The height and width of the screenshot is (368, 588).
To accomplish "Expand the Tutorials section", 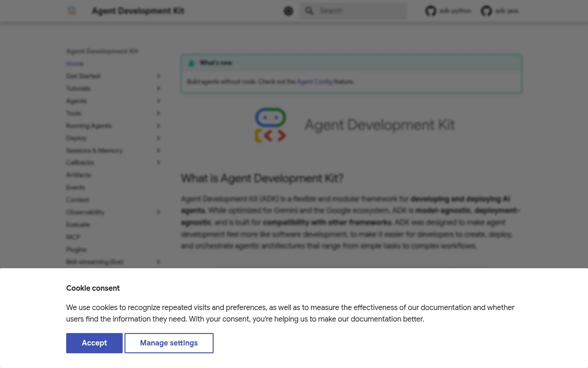I will coord(158,88).
